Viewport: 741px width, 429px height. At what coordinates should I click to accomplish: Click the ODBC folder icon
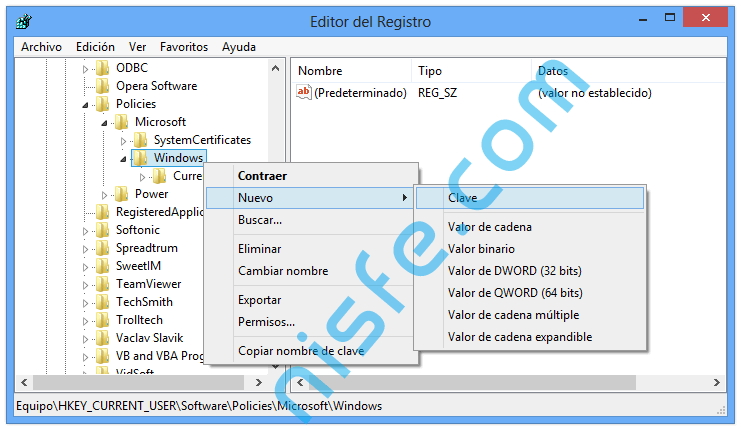pyautogui.click(x=103, y=68)
